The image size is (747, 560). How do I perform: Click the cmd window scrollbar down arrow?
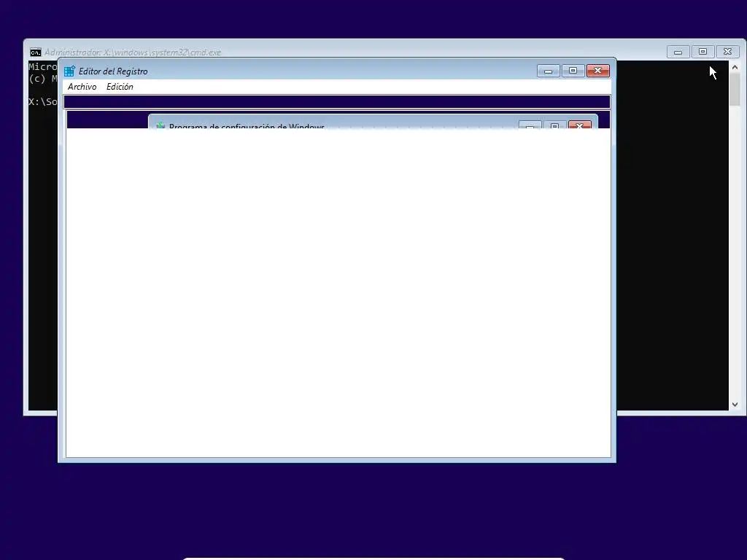pyautogui.click(x=735, y=404)
